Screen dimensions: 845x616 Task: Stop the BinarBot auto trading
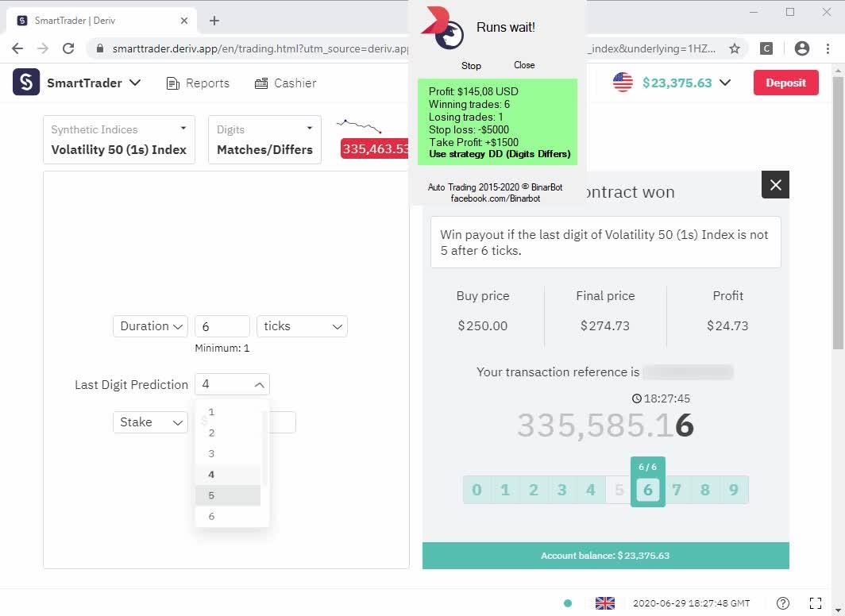coord(471,66)
